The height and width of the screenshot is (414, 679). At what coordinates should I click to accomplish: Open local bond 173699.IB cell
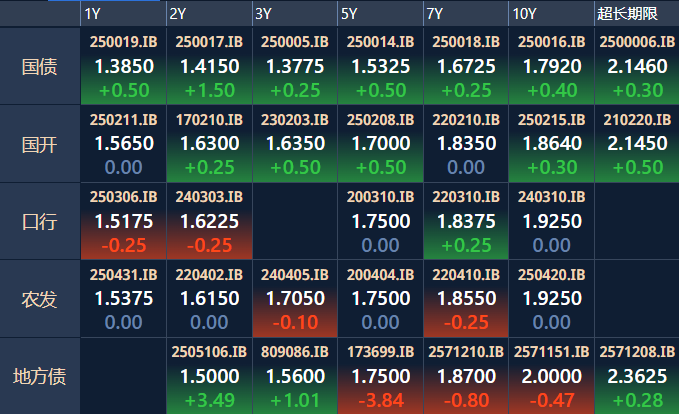tap(378, 377)
